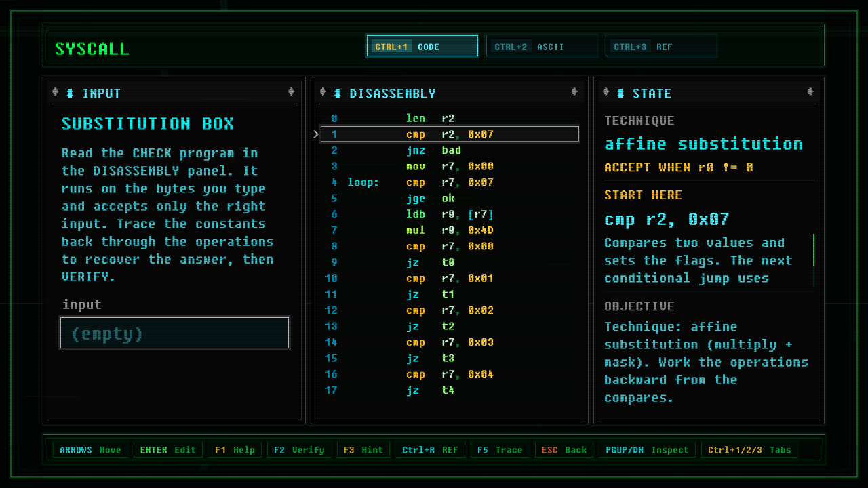Viewport: 868px width, 488px height.
Task: Select line 11 jz t1
Action: 450,294
